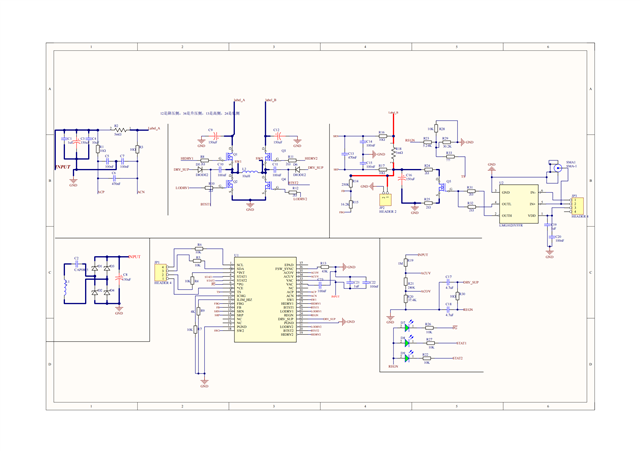Screen dimensions: 640x452
Task: Click the STAT1 net label
Action: coord(461,343)
